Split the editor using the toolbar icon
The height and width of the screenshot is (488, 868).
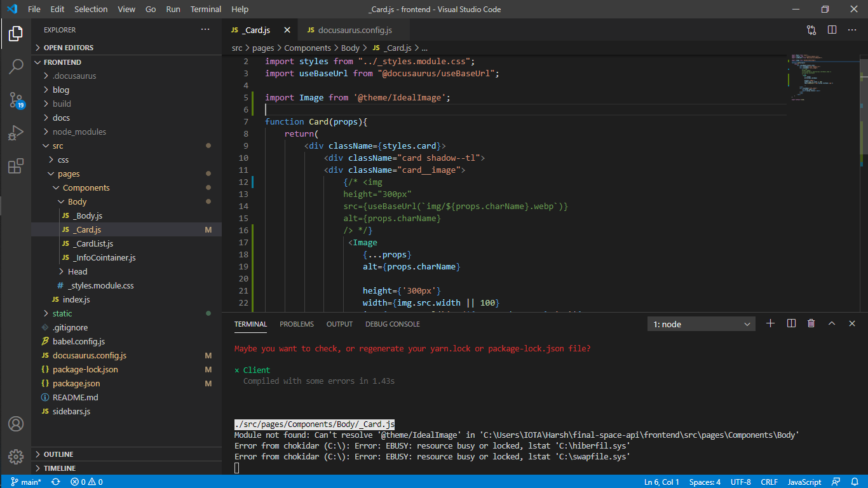pyautogui.click(x=832, y=29)
